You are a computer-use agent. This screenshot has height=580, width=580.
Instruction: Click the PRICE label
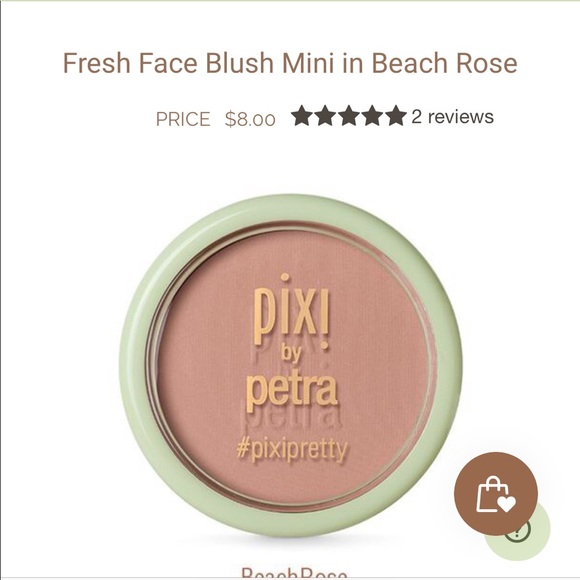[183, 119]
